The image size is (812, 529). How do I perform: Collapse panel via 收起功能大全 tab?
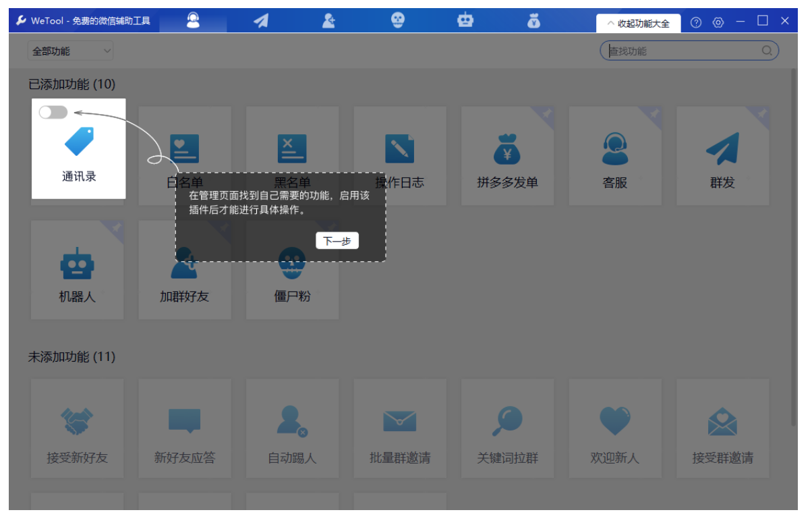638,23
